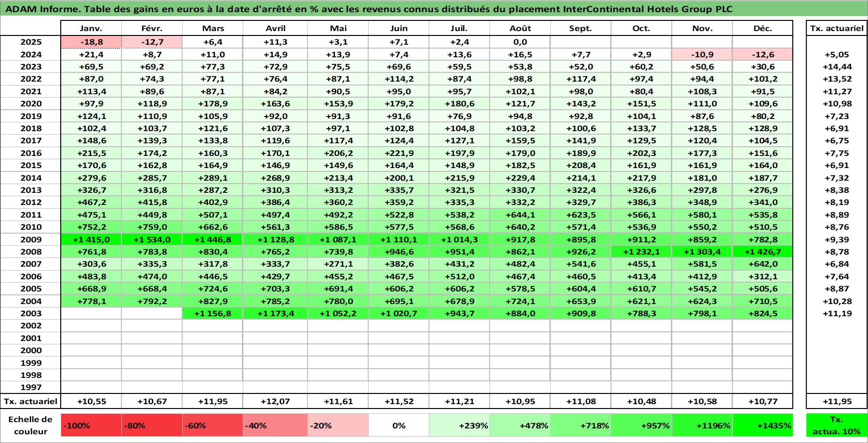The height and width of the screenshot is (443, 868).
Task: Select the +478% color scale swatch
Action: click(520, 425)
